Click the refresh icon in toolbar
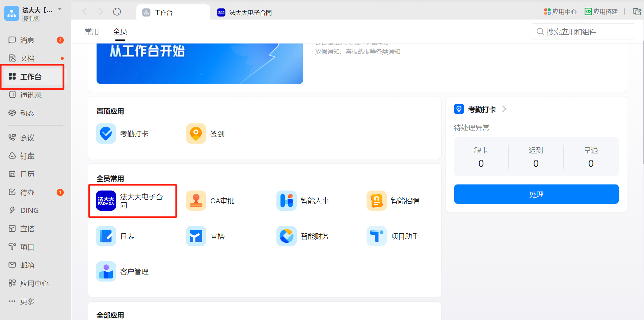This screenshot has width=644, height=320. click(117, 12)
